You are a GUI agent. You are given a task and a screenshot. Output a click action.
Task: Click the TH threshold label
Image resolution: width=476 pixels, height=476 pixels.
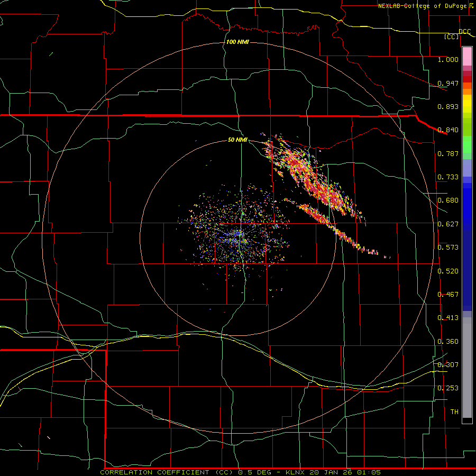(454, 412)
